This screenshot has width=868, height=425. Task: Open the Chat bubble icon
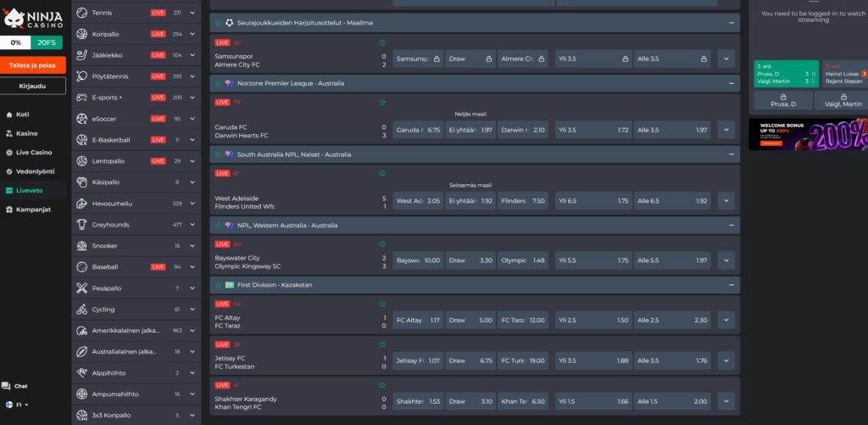point(6,386)
